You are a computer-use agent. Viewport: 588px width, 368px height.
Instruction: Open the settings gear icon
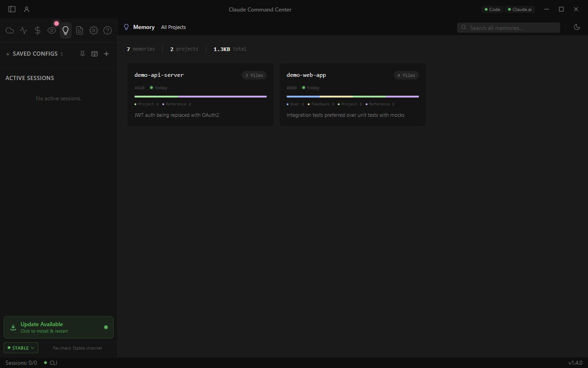point(94,30)
